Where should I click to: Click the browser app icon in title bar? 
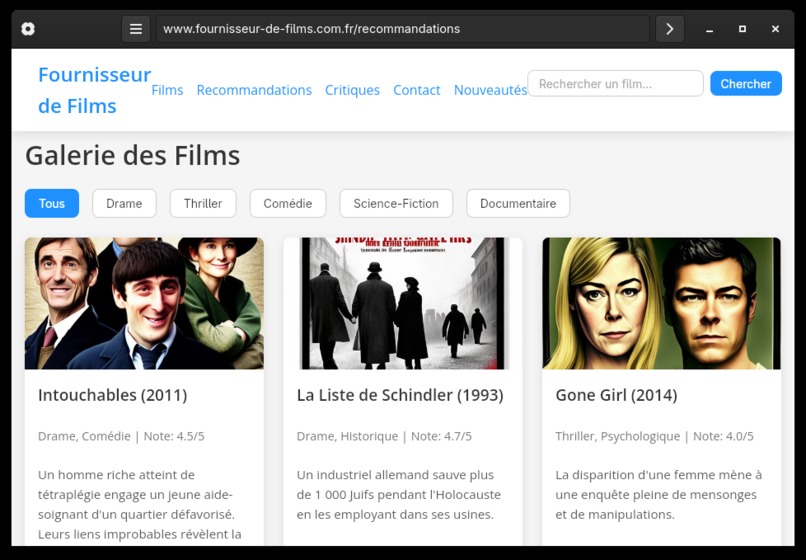coord(28,29)
